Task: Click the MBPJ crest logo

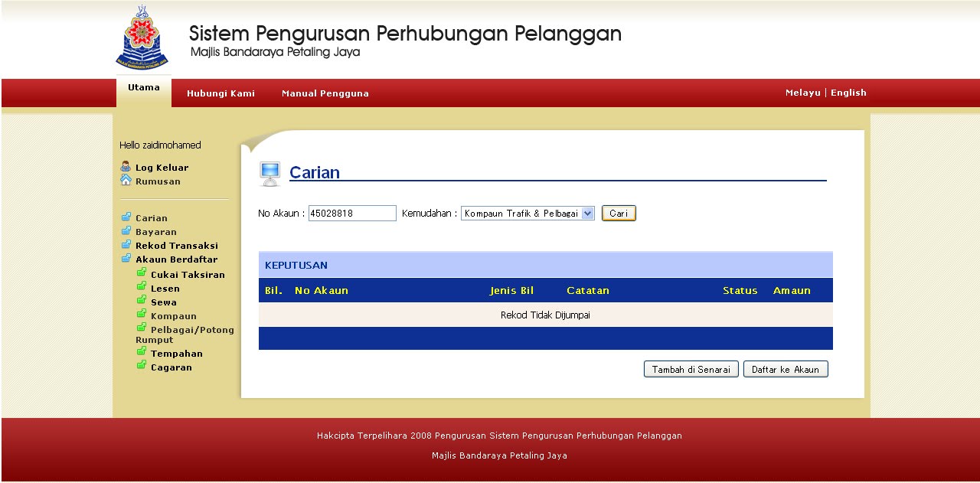Action: [142, 38]
